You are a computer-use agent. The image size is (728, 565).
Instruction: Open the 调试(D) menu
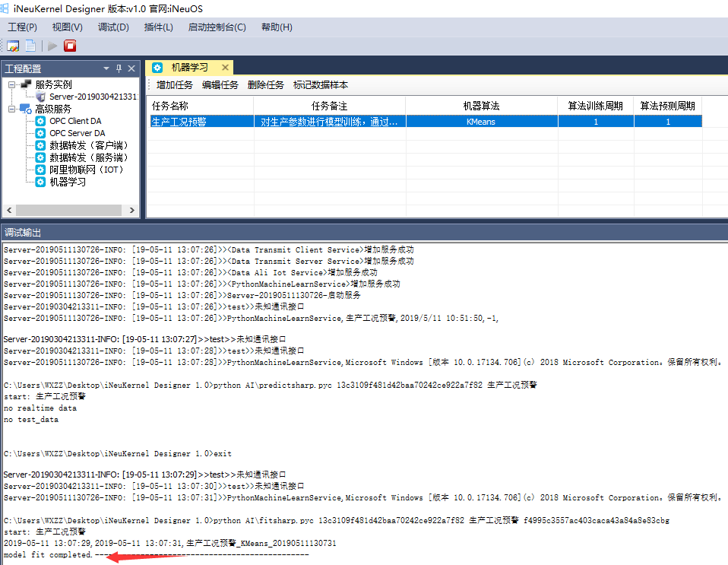[x=113, y=27]
